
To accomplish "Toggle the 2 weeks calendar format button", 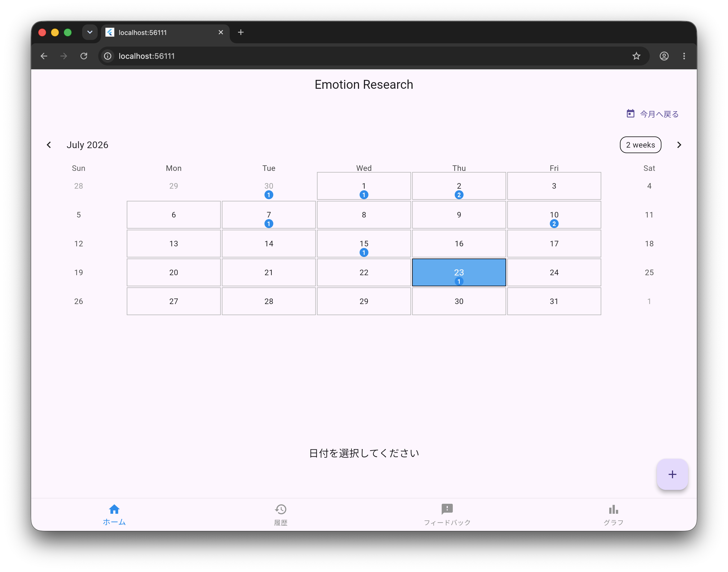I will pyautogui.click(x=640, y=145).
